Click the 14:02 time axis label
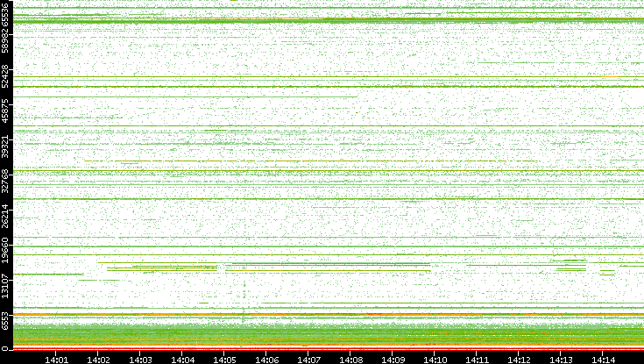The width and height of the screenshot is (644, 364). [x=98, y=358]
